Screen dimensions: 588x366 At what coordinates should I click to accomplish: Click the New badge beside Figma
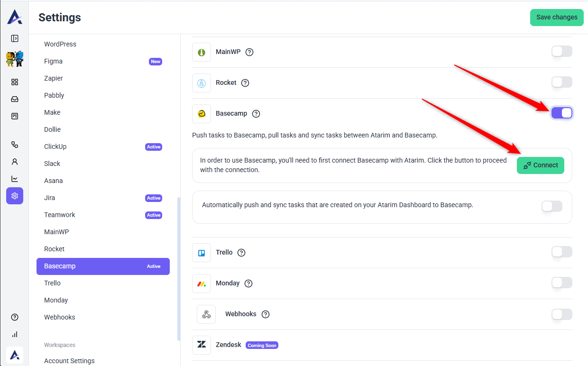coord(156,62)
